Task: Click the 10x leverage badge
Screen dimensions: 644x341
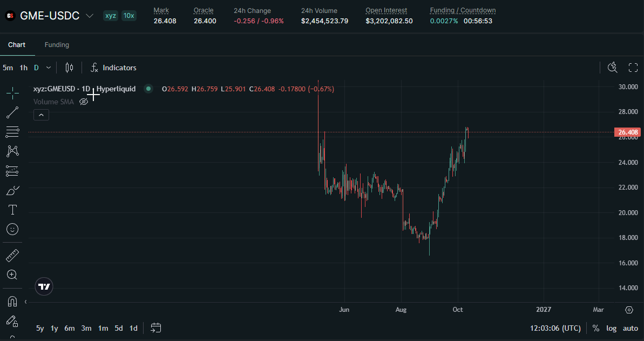Action: tap(128, 16)
